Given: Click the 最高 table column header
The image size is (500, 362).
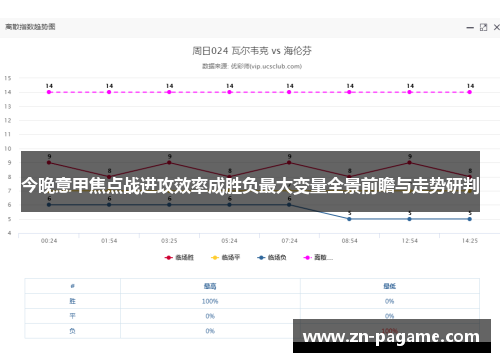Looking at the screenshot, I should [210, 286].
